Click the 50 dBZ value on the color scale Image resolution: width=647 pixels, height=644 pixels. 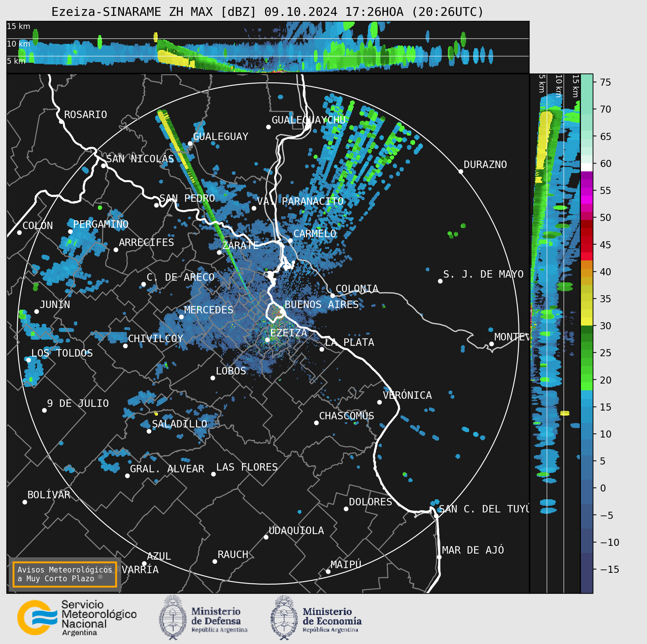(x=605, y=218)
